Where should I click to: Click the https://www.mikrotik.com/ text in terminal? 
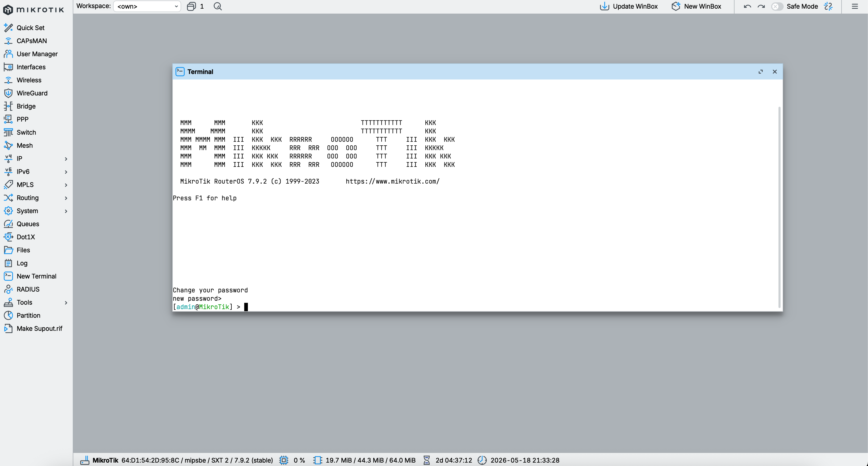pyautogui.click(x=393, y=181)
